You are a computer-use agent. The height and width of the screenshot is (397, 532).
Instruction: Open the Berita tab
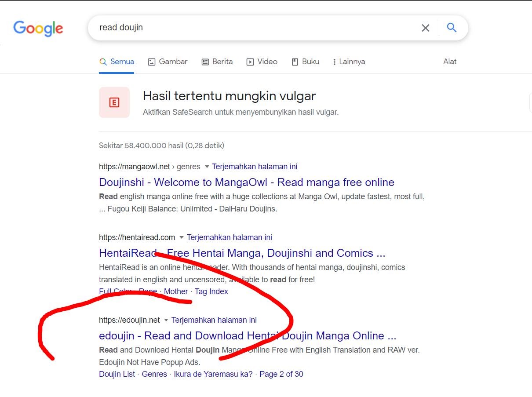click(217, 62)
